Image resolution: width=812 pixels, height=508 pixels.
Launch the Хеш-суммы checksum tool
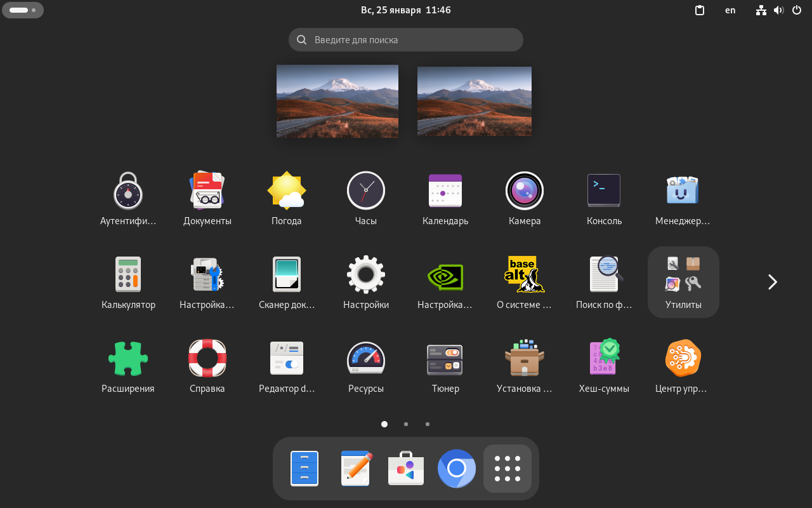pyautogui.click(x=604, y=358)
